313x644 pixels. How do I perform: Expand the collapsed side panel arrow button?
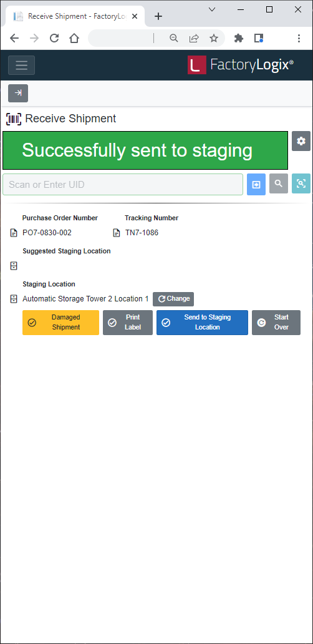coord(18,93)
